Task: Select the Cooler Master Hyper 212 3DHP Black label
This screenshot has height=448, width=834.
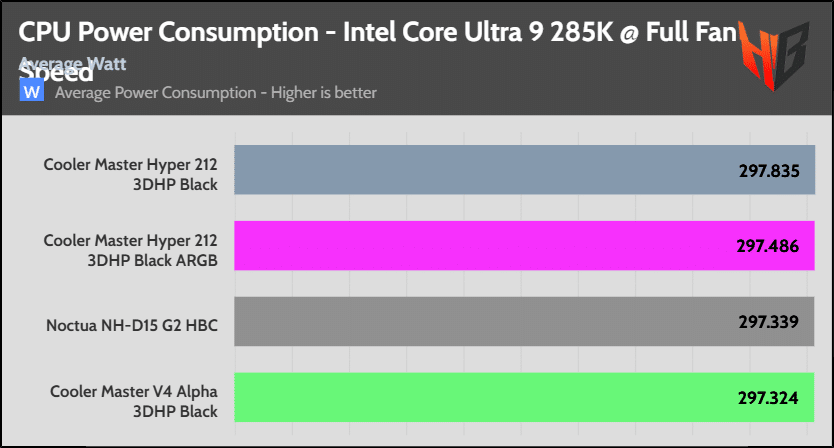Action: tap(131, 172)
